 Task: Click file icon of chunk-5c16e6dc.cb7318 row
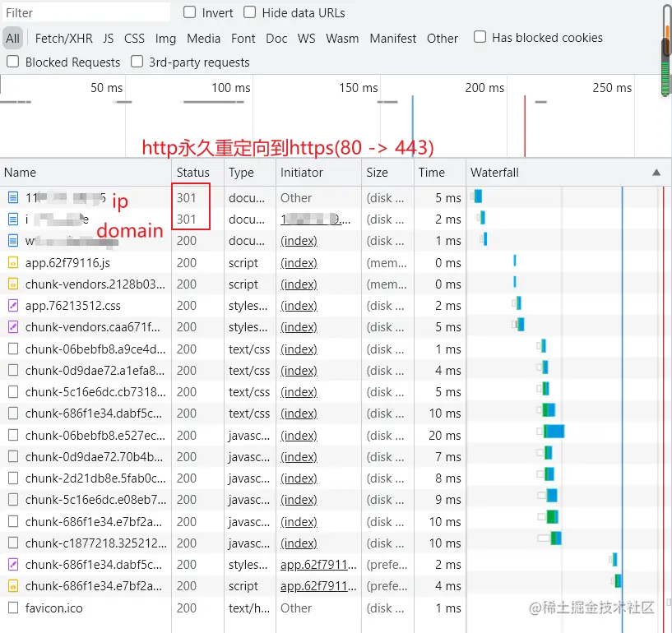[x=13, y=392]
